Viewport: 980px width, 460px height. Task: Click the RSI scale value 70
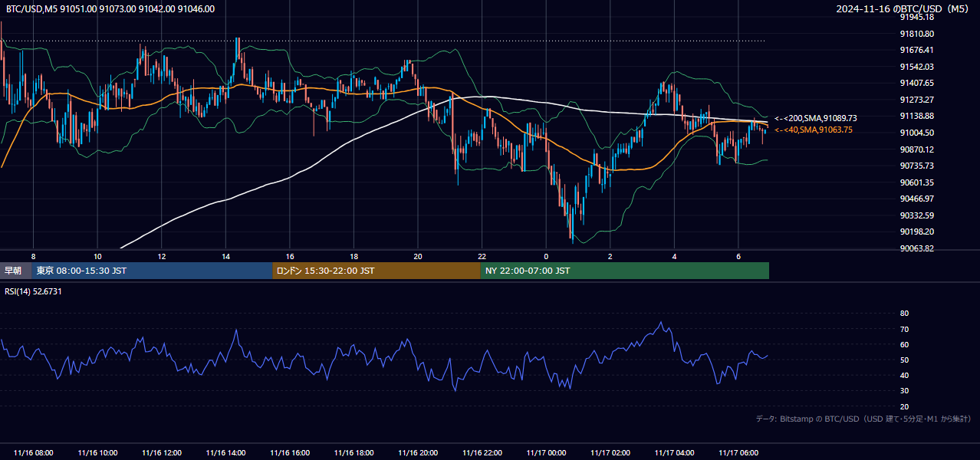click(904, 329)
